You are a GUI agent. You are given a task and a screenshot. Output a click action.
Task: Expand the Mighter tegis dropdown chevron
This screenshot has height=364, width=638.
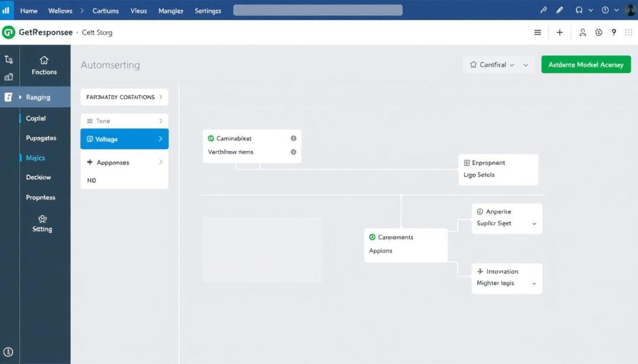pos(534,283)
